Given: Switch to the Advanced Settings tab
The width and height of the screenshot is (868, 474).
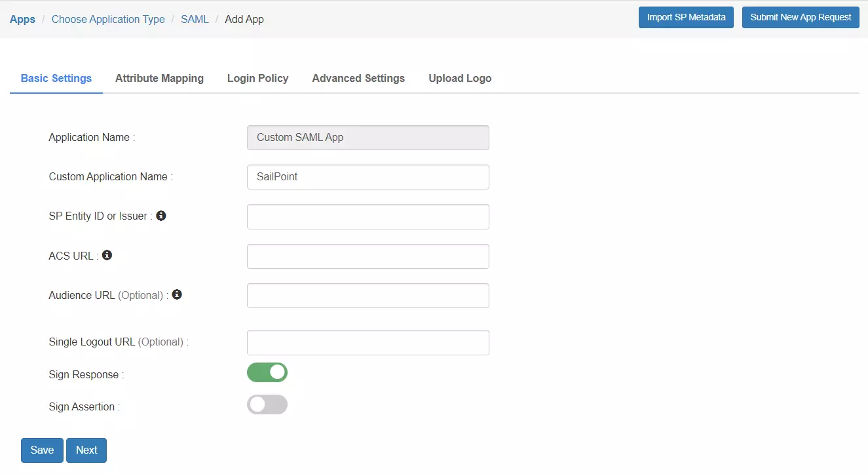Looking at the screenshot, I should 358,78.
